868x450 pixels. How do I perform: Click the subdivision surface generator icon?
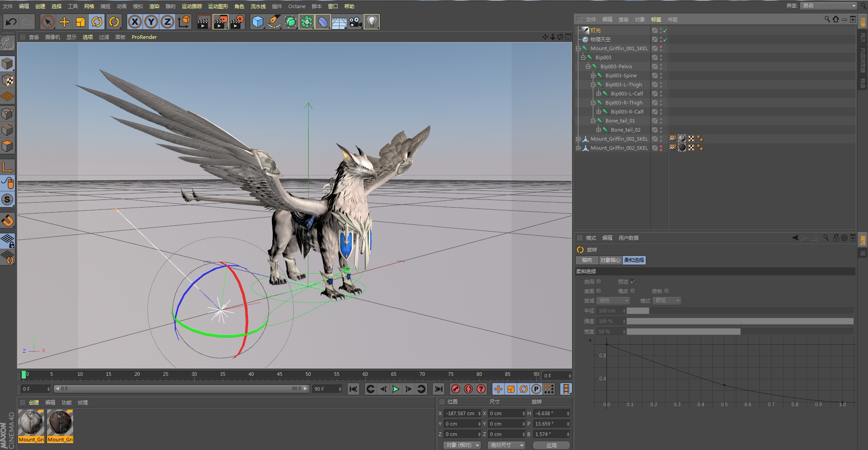click(291, 22)
